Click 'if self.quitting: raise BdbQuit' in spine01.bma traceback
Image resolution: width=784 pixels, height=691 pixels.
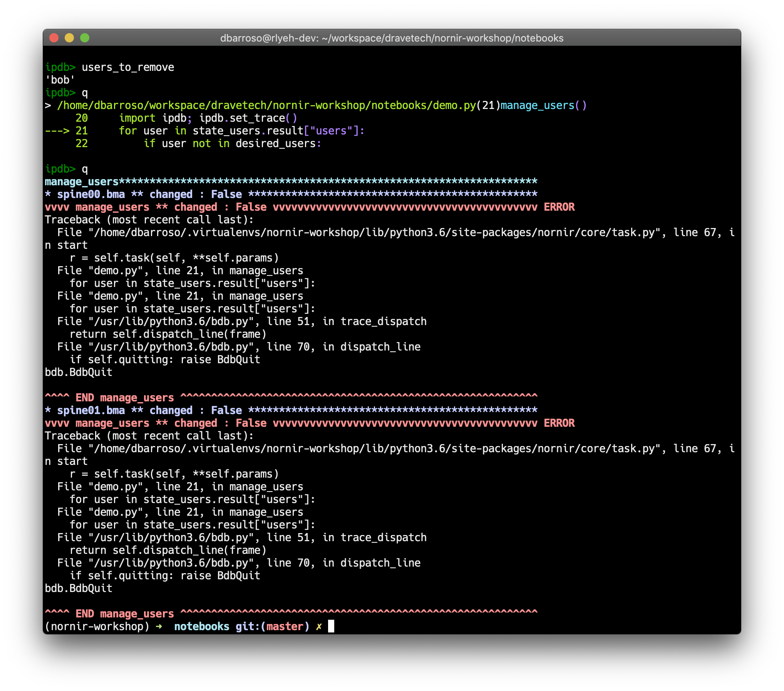pyautogui.click(x=165, y=575)
